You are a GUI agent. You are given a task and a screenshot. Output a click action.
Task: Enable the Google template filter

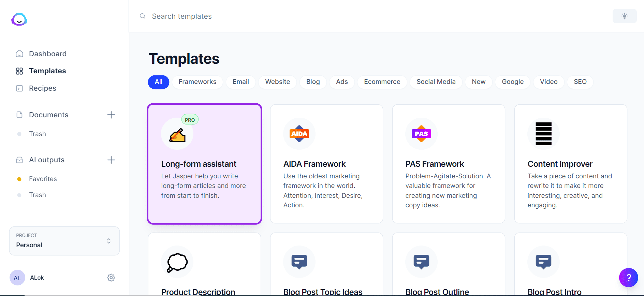coord(512,82)
